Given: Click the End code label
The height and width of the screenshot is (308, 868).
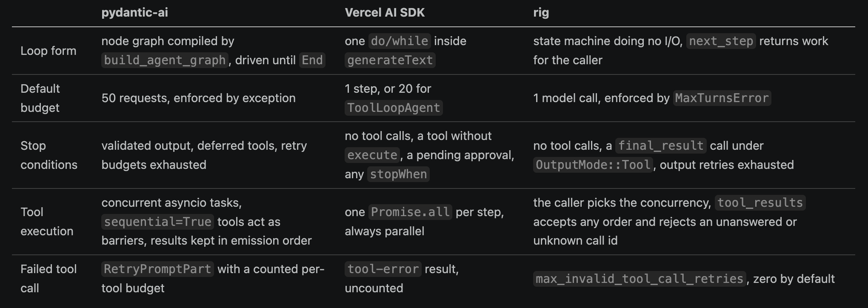Looking at the screenshot, I should tap(312, 60).
